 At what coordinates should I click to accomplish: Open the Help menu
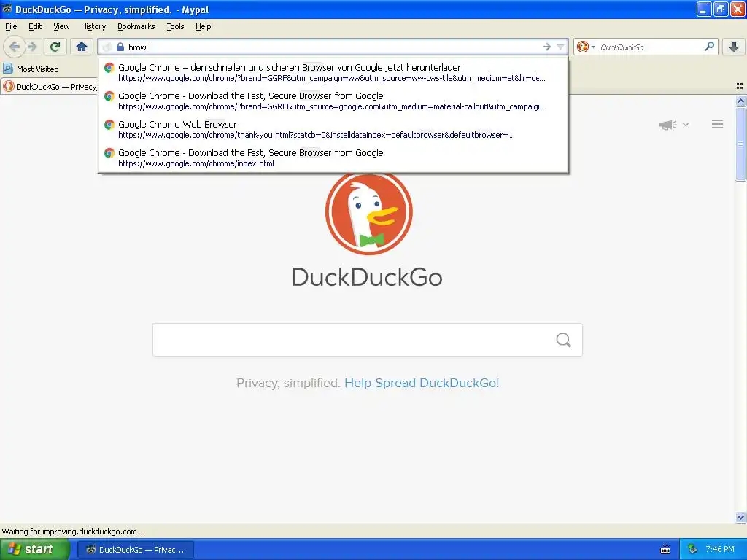click(x=204, y=26)
